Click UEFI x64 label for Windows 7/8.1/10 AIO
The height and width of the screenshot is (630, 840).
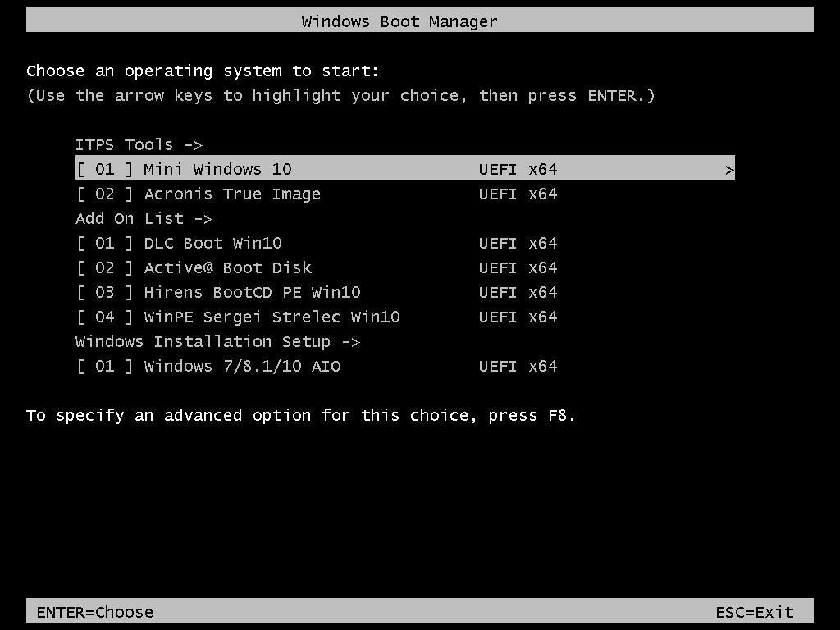(x=518, y=366)
